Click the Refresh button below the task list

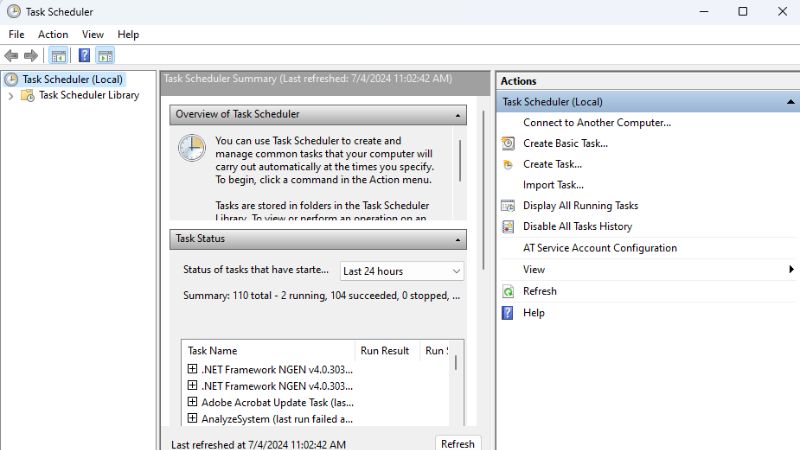(x=457, y=443)
